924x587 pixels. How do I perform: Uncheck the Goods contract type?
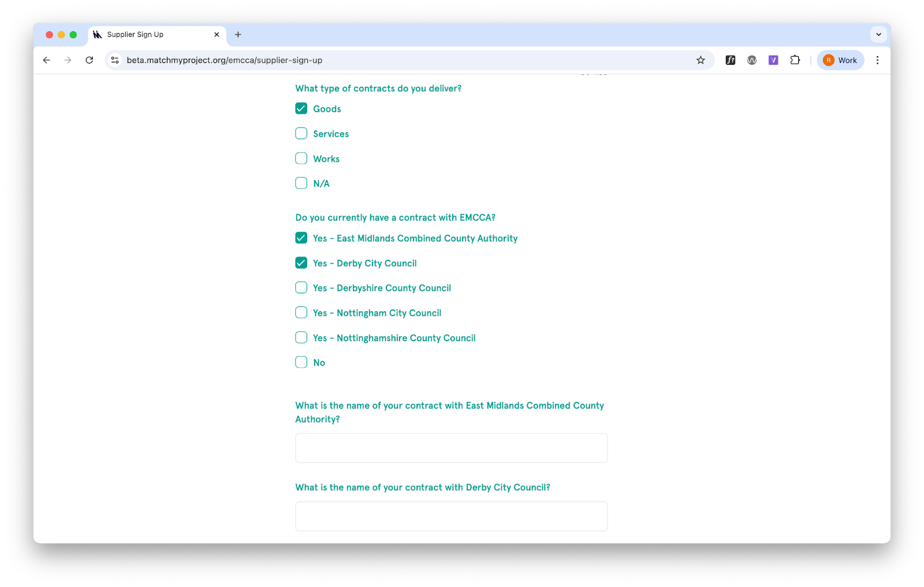pyautogui.click(x=301, y=109)
